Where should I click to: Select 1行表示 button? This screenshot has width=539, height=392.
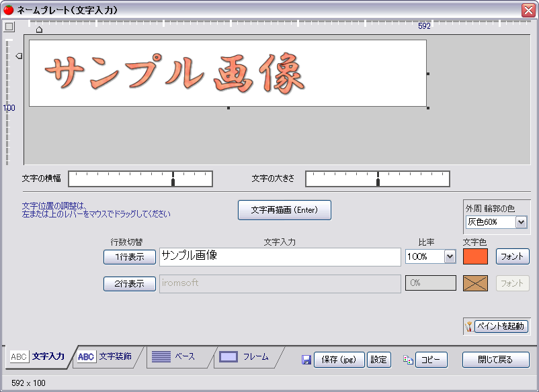[x=130, y=257]
